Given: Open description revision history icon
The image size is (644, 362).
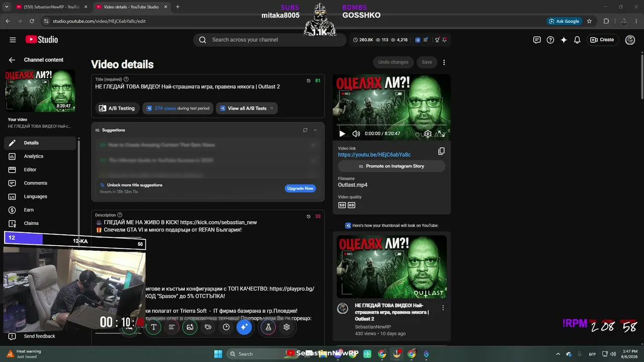Looking at the screenshot, I should tap(308, 217).
